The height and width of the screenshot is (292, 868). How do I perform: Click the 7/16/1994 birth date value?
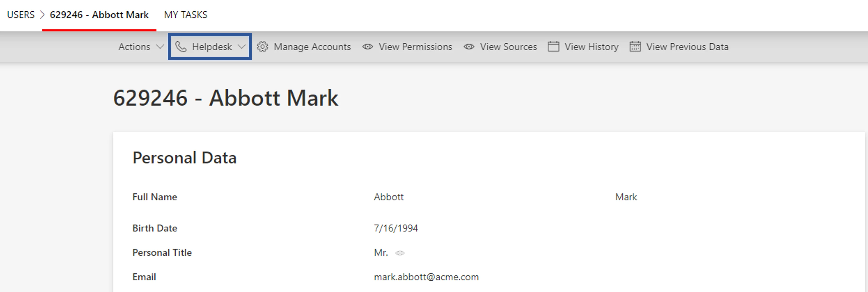coord(396,228)
